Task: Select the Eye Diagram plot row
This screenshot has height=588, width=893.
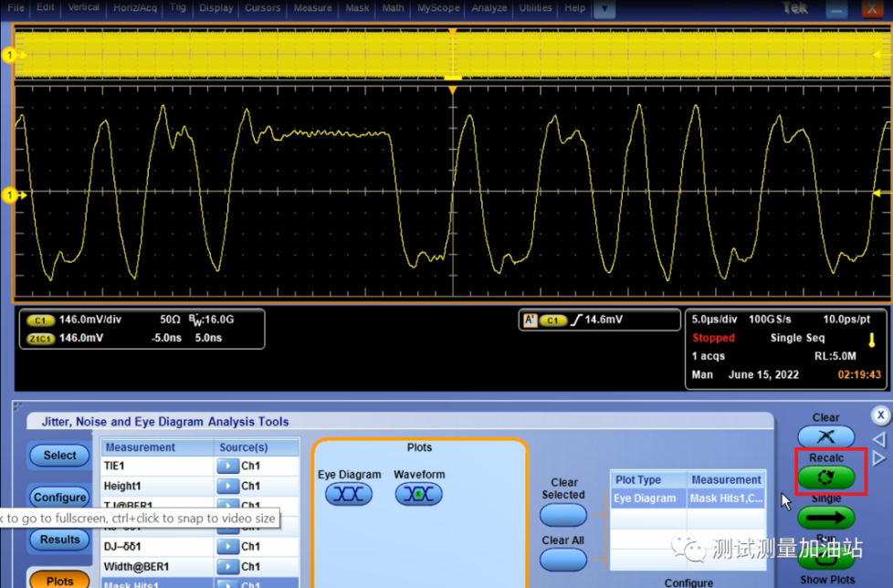Action: pos(646,499)
